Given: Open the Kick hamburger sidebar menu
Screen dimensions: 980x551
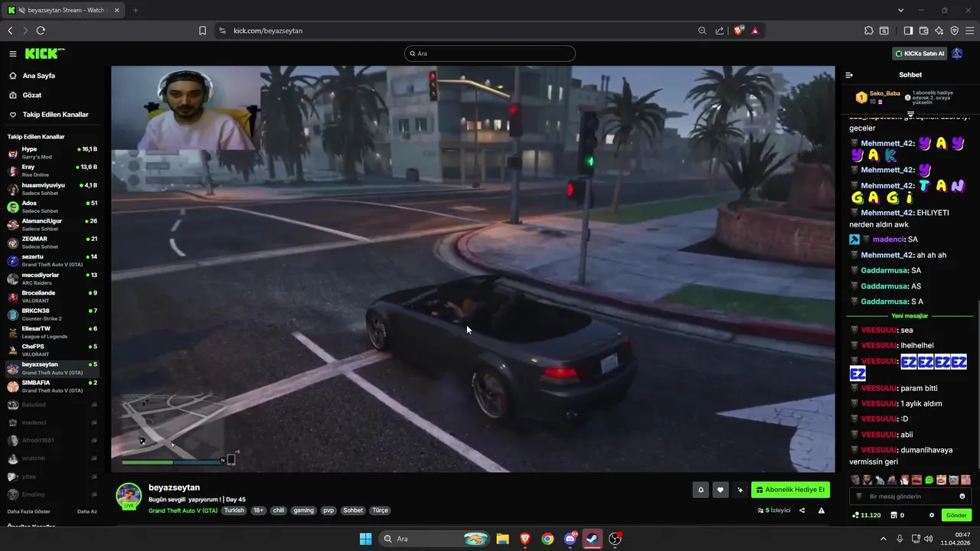Looking at the screenshot, I should [x=13, y=54].
